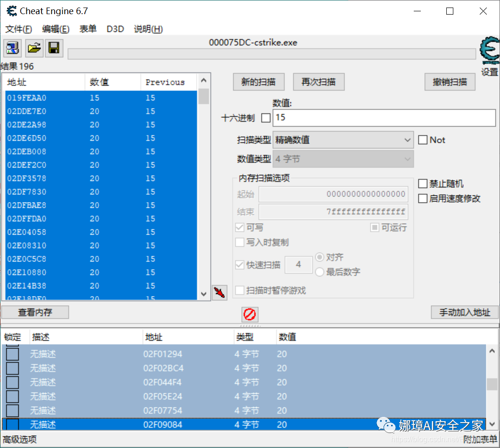Click the 附加表单 link at bottom right
The height and width of the screenshot is (448, 500).
tap(480, 440)
